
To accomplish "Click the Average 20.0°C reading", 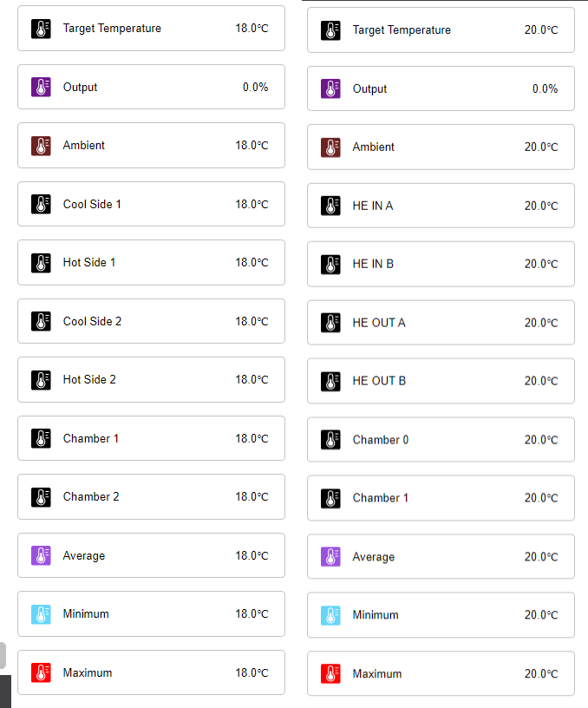I will [540, 557].
